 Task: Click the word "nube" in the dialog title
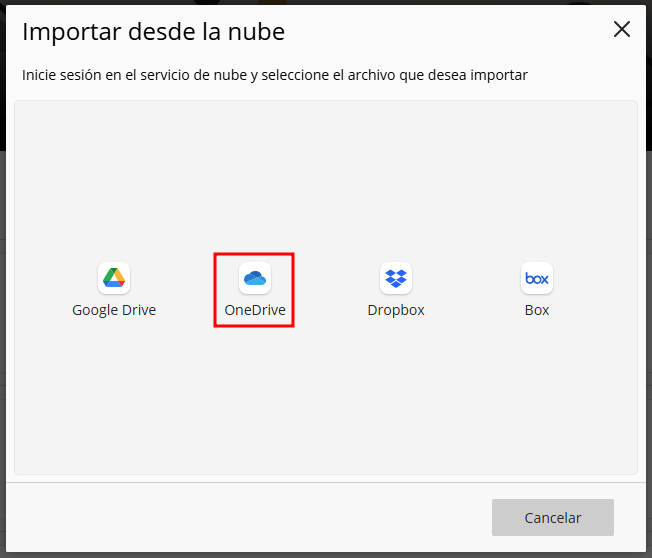pyautogui.click(x=257, y=32)
